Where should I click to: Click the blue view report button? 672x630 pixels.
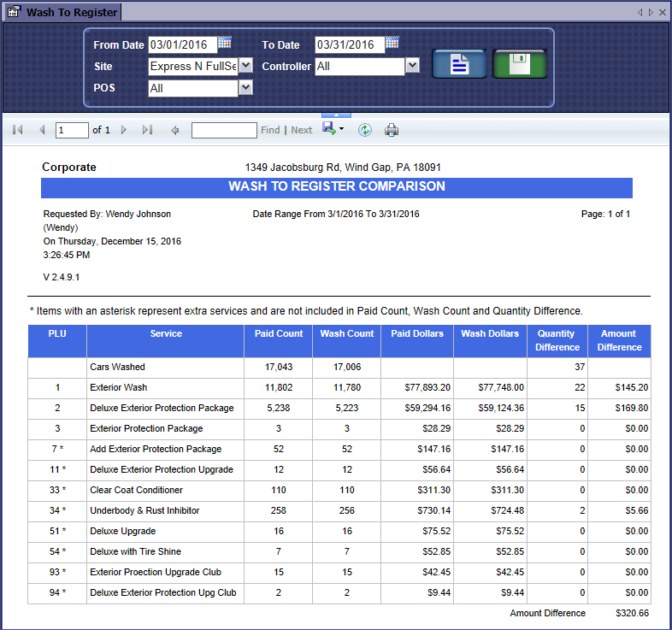459,65
